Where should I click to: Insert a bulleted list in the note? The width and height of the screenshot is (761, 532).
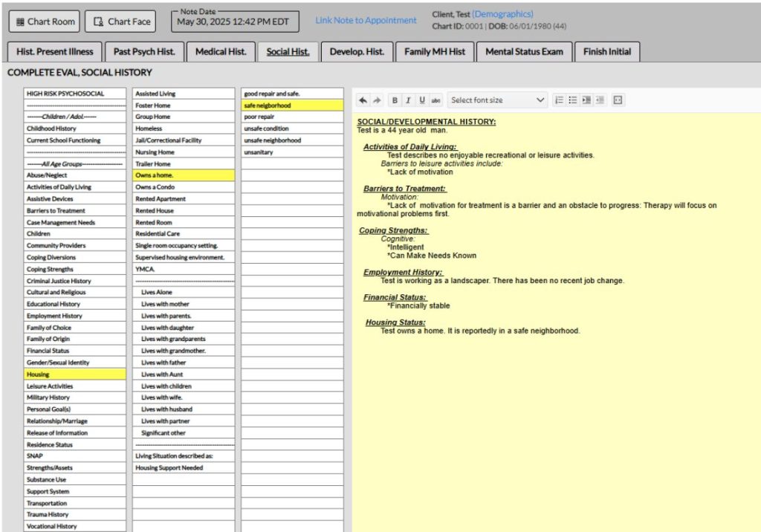pyautogui.click(x=571, y=100)
